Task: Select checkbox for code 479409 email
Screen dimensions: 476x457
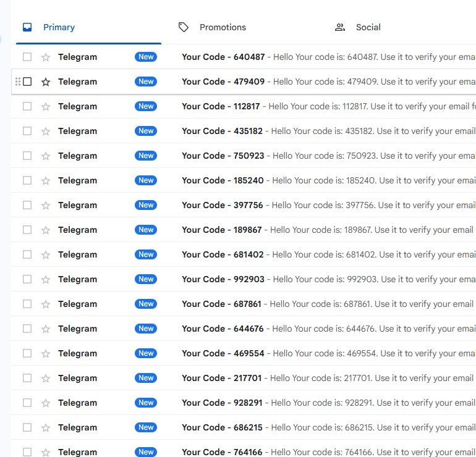Action: click(27, 82)
